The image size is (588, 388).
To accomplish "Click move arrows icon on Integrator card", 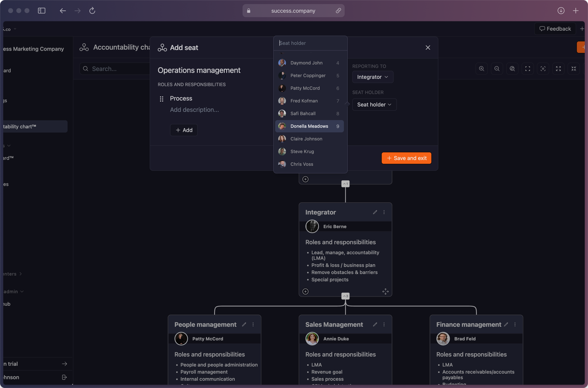I will point(385,291).
